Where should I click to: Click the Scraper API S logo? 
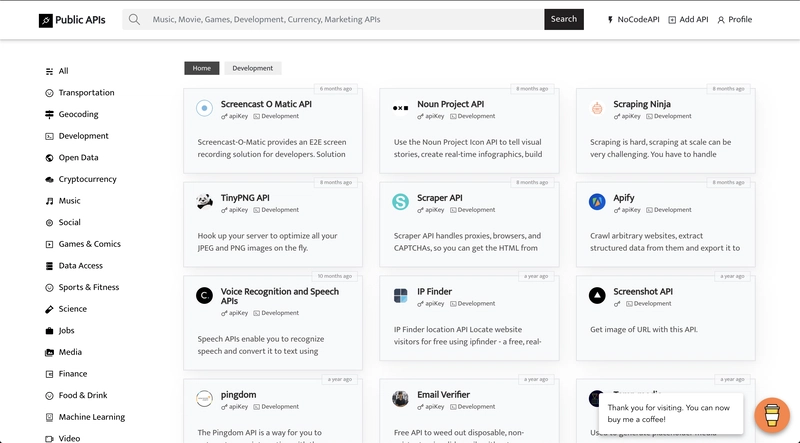pos(401,202)
